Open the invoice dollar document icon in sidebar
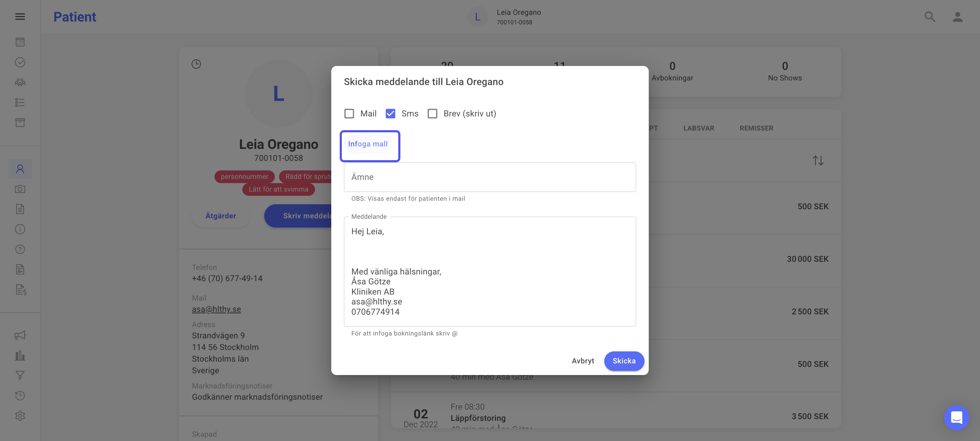980x441 pixels. click(x=21, y=290)
